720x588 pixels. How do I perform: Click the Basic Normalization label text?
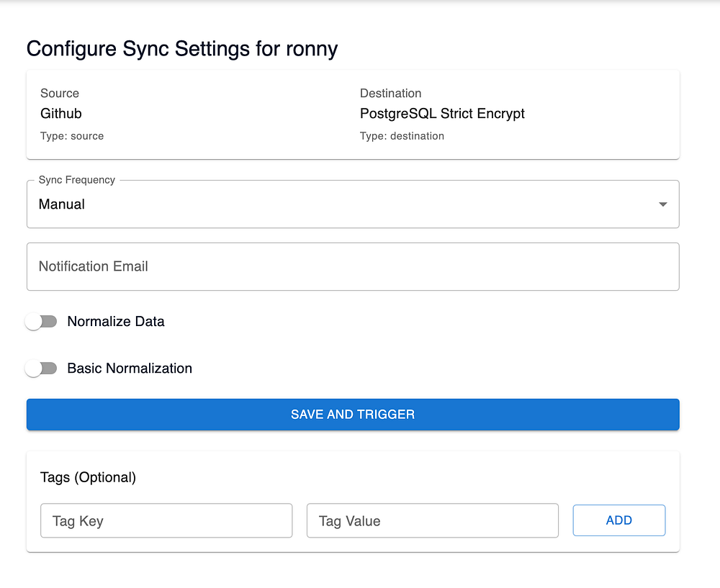click(x=130, y=368)
